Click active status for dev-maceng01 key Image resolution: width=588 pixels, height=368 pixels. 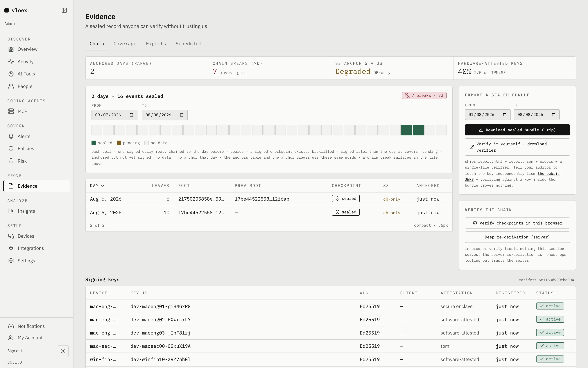(550, 306)
